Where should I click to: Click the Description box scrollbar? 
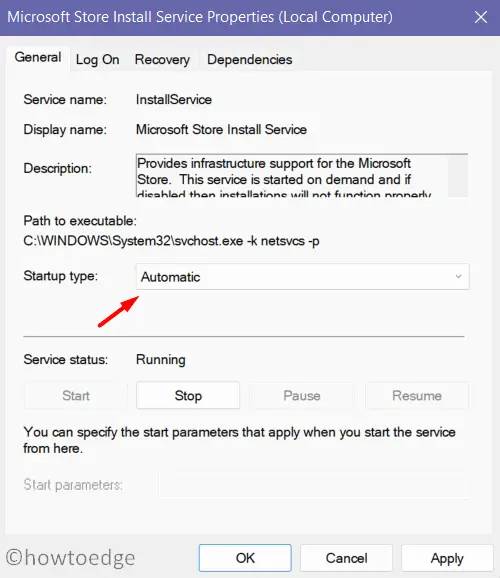point(458,176)
